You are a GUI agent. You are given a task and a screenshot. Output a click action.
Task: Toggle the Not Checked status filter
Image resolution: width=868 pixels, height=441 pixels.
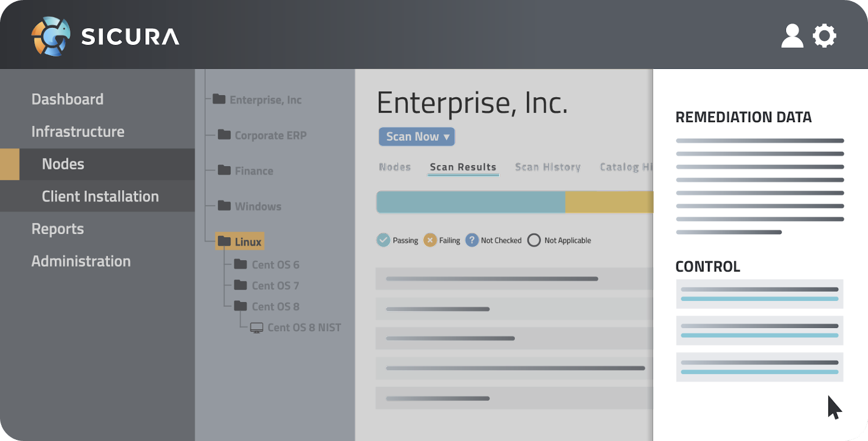[472, 240]
